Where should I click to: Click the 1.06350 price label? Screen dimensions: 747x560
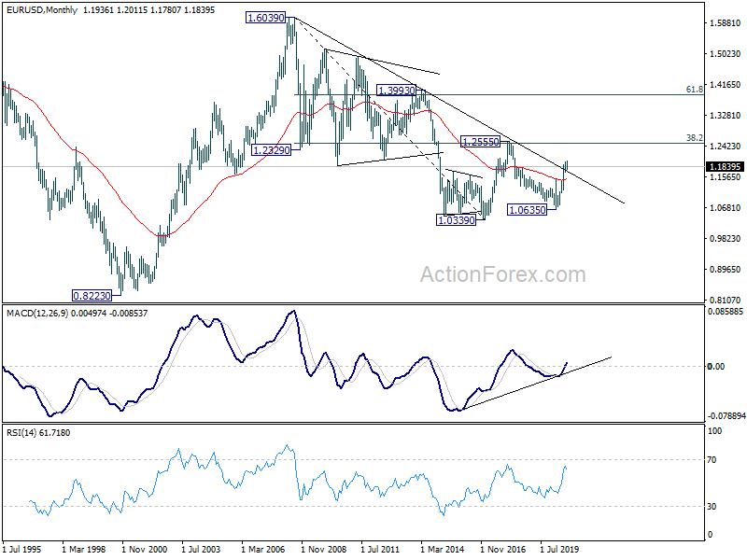click(527, 209)
